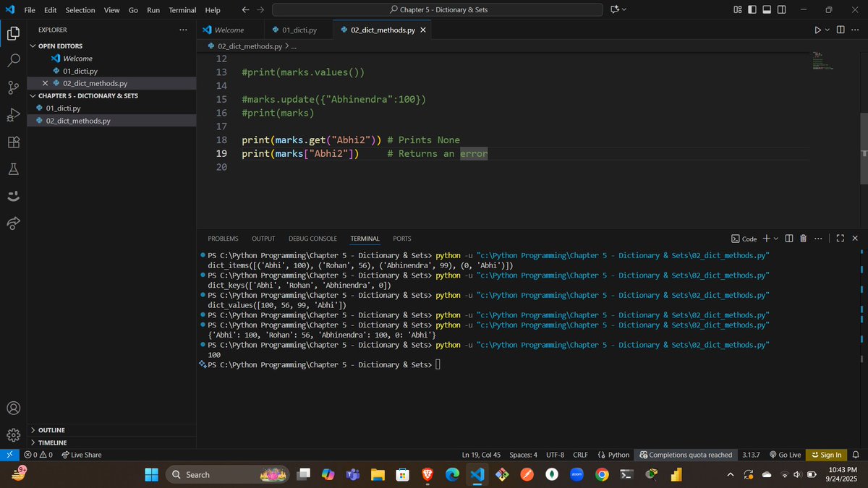Viewport: 868px width, 488px height.
Task: Expand the Timeline section
Action: point(112,442)
